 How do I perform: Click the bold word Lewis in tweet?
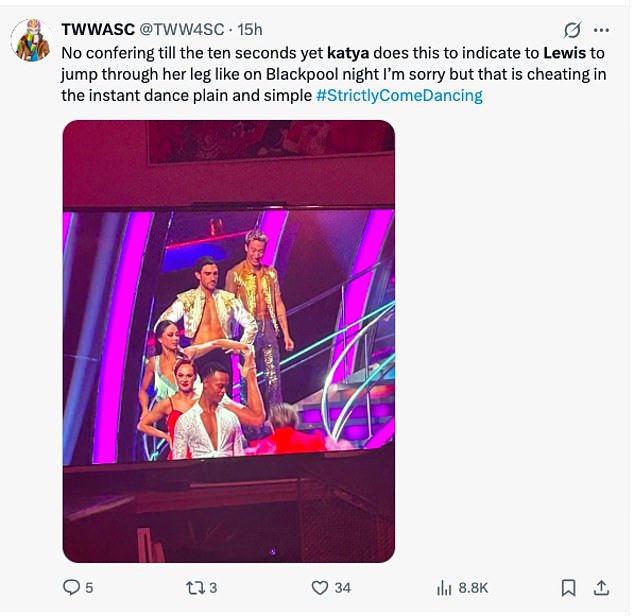coord(565,51)
